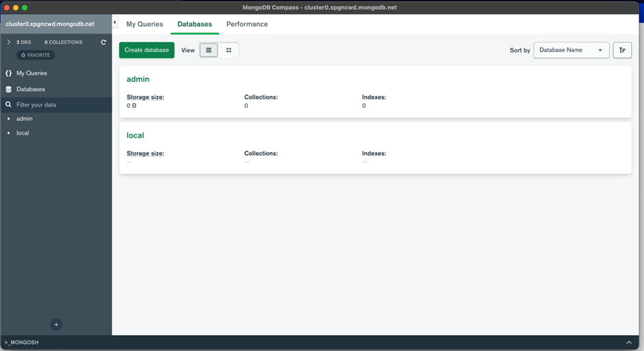Maximize the window with the green button
Viewport: 644px width, 351px height.
point(24,7)
